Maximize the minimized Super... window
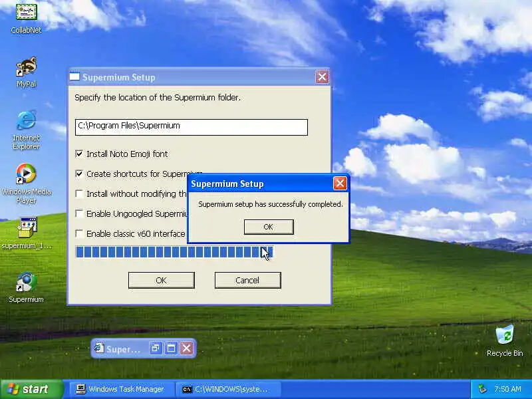The height and width of the screenshot is (399, 532). pyautogui.click(x=171, y=348)
